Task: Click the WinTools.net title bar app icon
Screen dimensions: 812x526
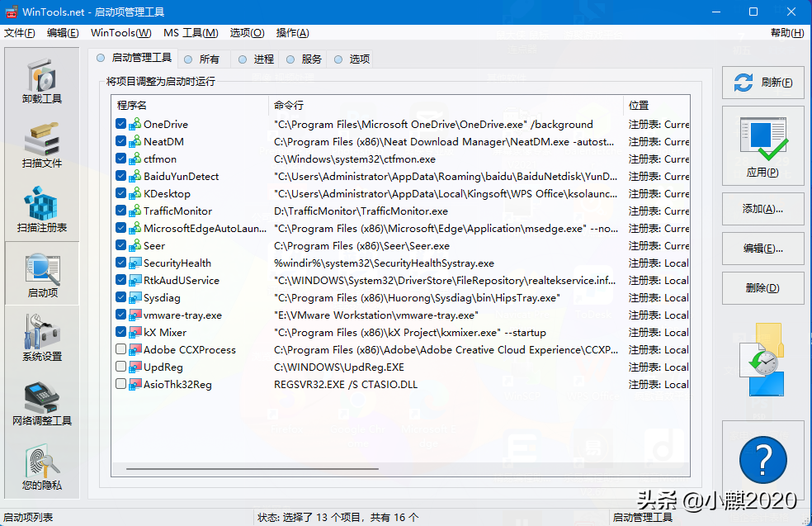Action: (12, 12)
